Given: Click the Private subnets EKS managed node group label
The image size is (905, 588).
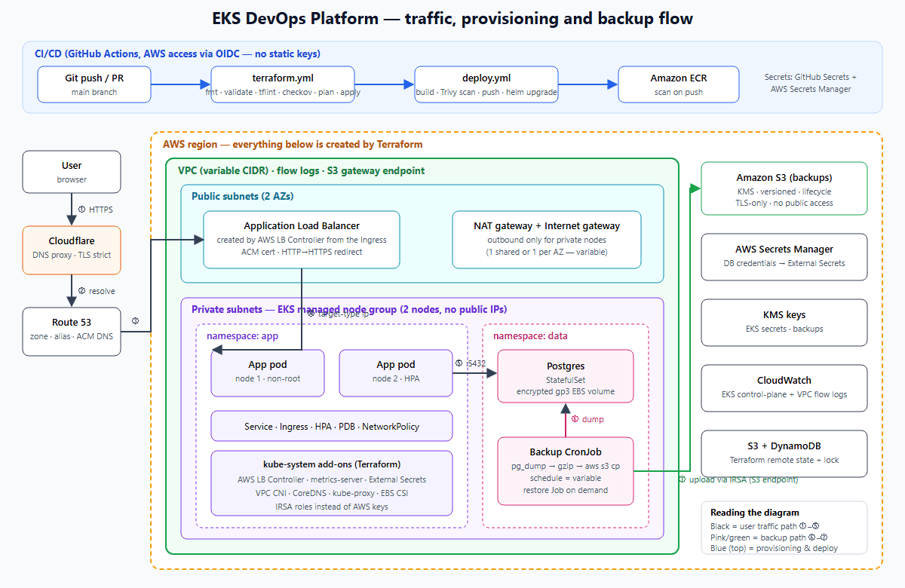Looking at the screenshot, I should tap(349, 309).
